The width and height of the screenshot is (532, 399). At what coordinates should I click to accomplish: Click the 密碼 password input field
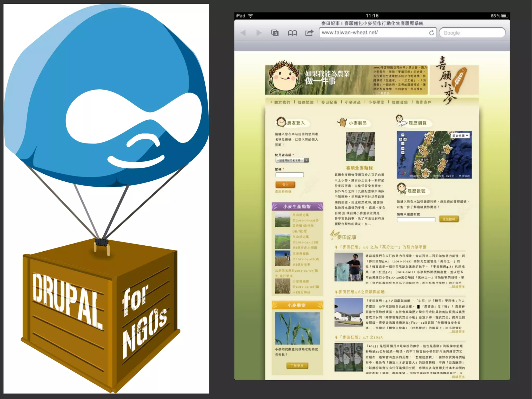click(x=289, y=175)
